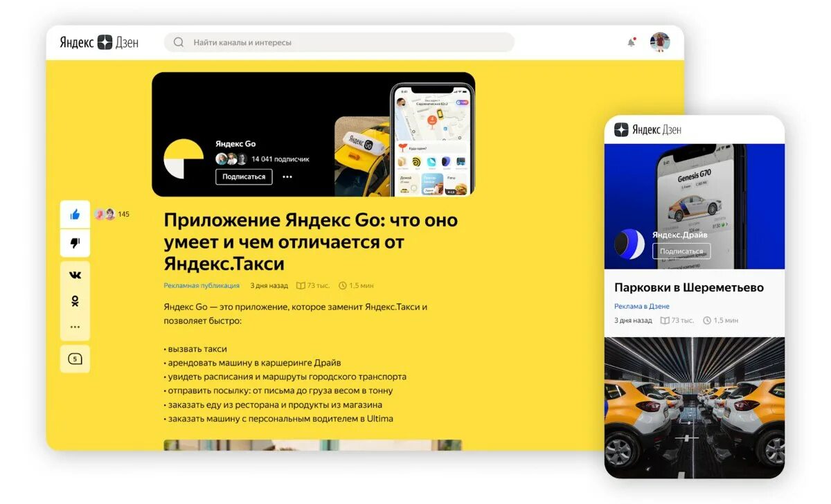Share article via VK icon
Viewport: 831px width, 504px height.
coord(75,275)
